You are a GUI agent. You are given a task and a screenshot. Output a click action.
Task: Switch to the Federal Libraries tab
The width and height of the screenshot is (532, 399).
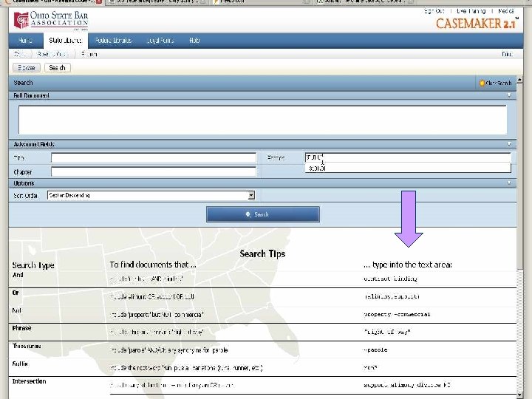[x=113, y=41]
